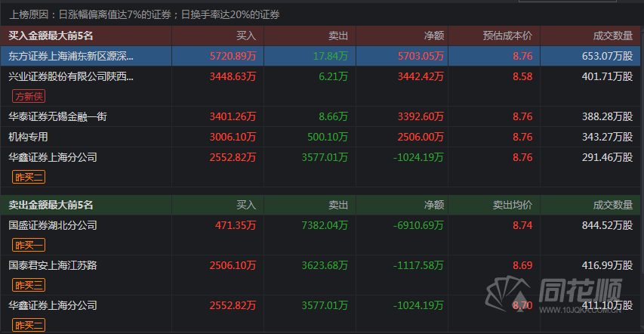644x334 pixels.
Task: Click the 5720.89万 buy amount
Action: (x=233, y=57)
